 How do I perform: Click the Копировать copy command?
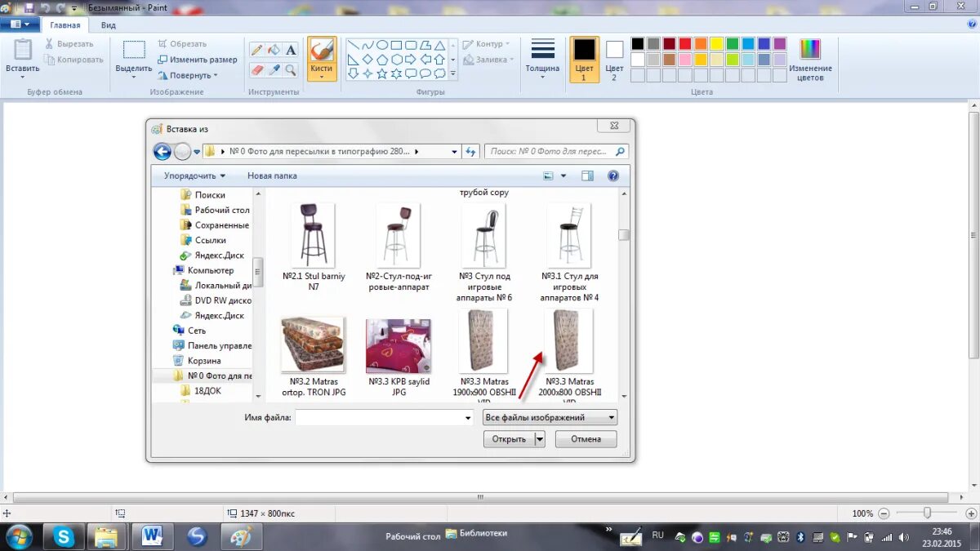(73, 60)
